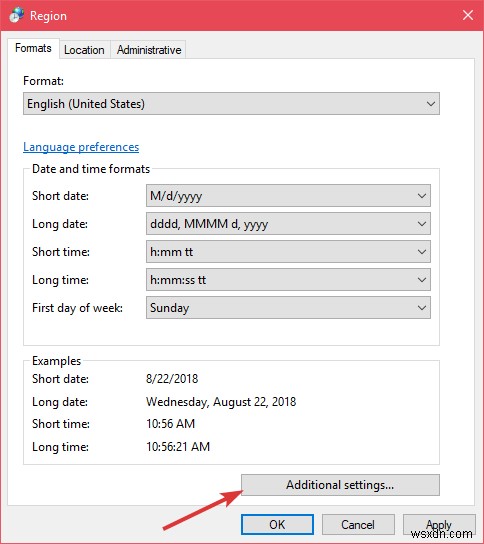
Task: Open the First day of week dropdown
Action: point(288,307)
